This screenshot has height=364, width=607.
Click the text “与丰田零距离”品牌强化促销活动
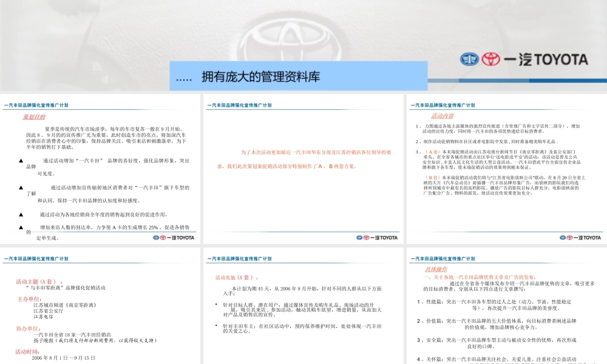point(66,288)
